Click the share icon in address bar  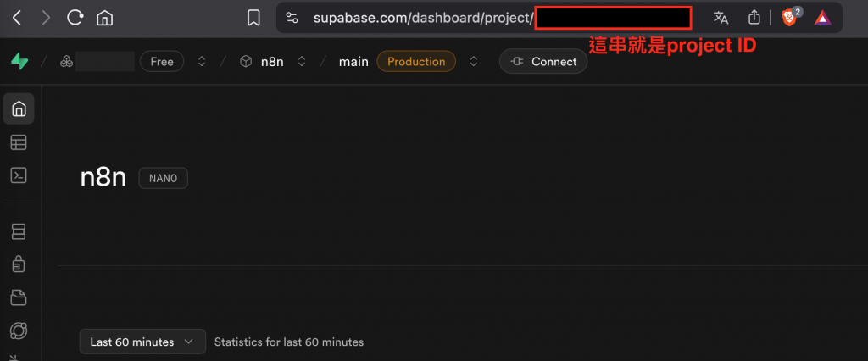[754, 18]
